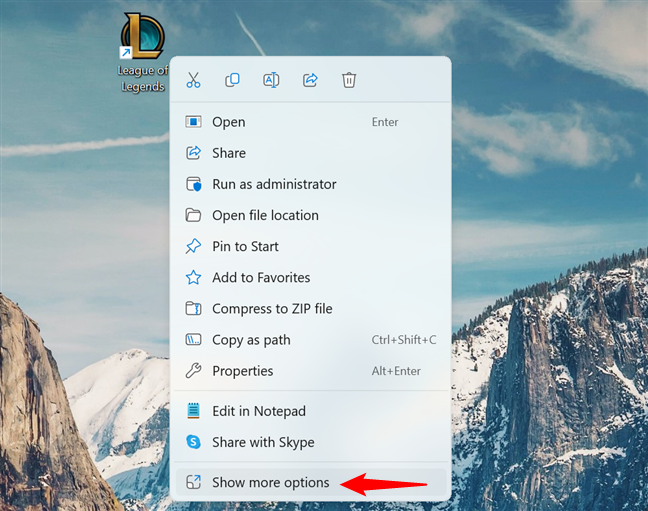Click the Delete trash can icon

click(x=349, y=80)
